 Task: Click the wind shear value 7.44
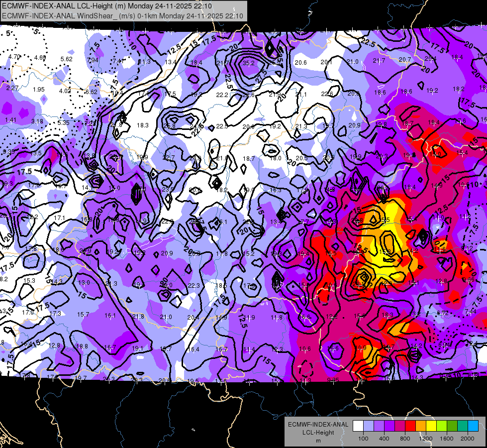pos(471,311)
